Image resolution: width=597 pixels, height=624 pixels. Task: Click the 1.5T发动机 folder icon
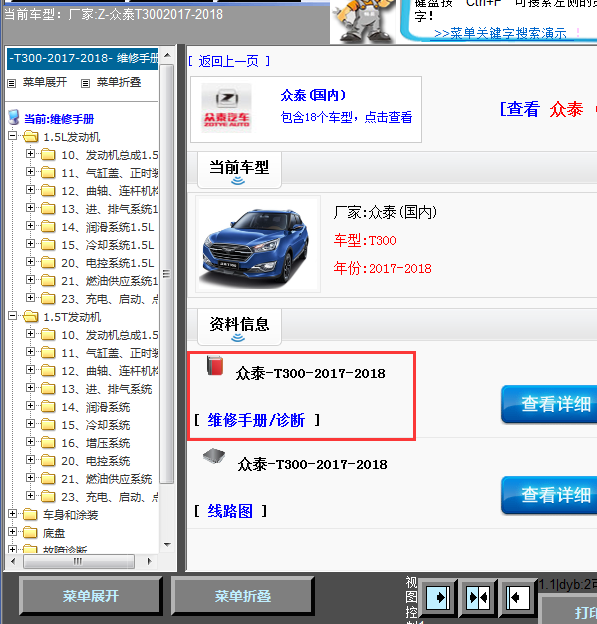pos(31,317)
